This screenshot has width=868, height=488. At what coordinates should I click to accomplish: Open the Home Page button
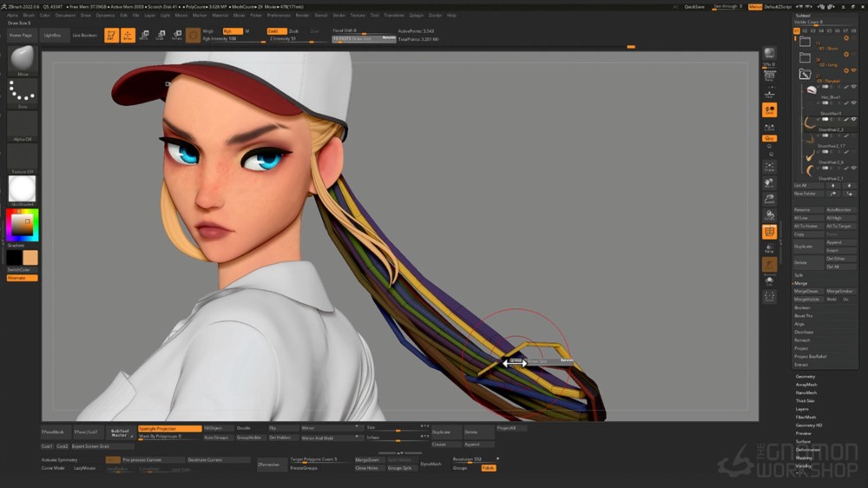coord(21,36)
